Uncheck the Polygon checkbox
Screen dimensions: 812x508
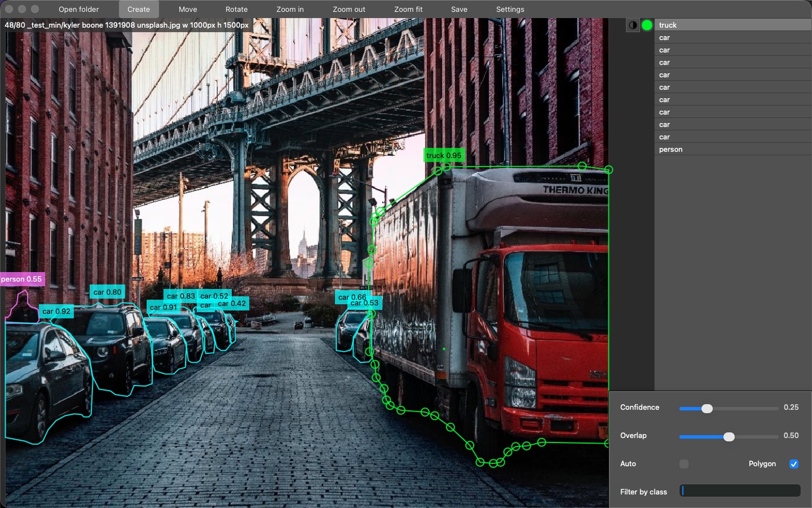pyautogui.click(x=794, y=464)
